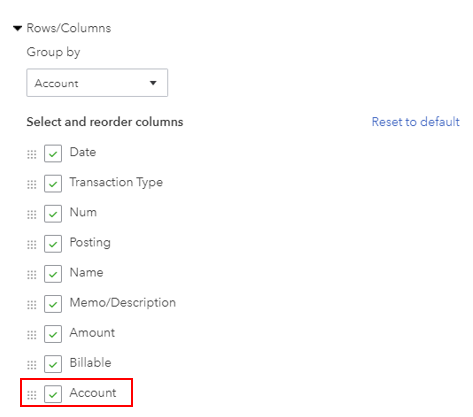Open the Group by Account dropdown
This screenshot has height=417, width=473.
click(x=97, y=83)
